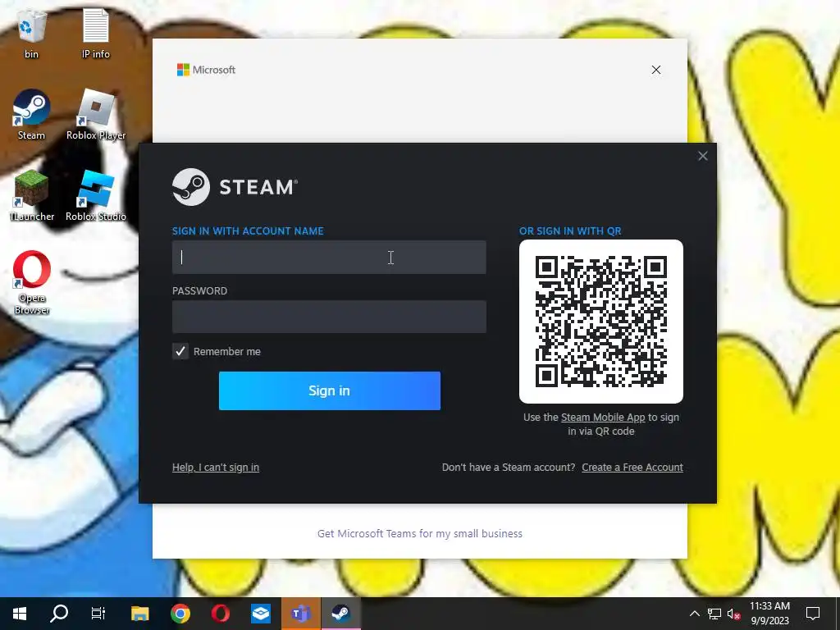Image resolution: width=840 pixels, height=630 pixels.
Task: Close the Microsoft Teams window
Action: click(656, 70)
